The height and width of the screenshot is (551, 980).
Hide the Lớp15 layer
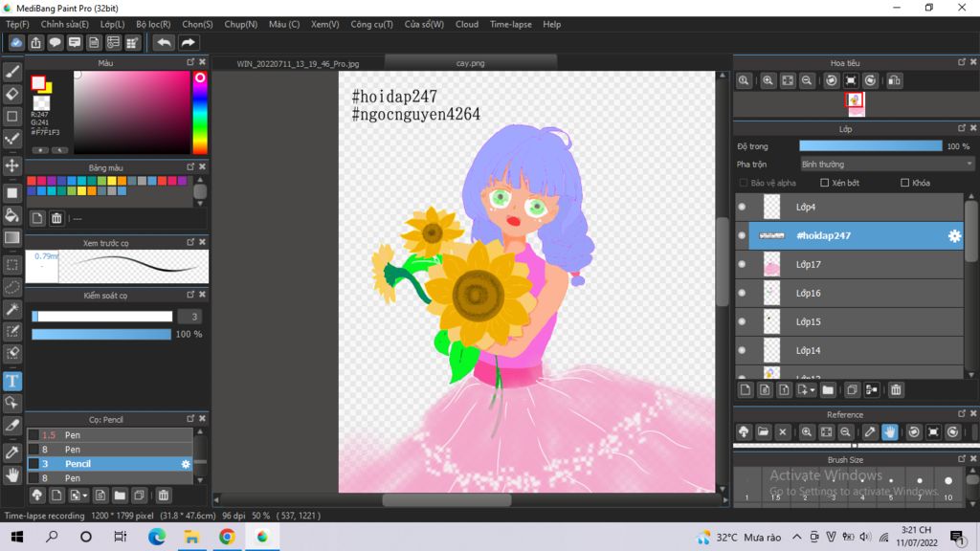(742, 321)
